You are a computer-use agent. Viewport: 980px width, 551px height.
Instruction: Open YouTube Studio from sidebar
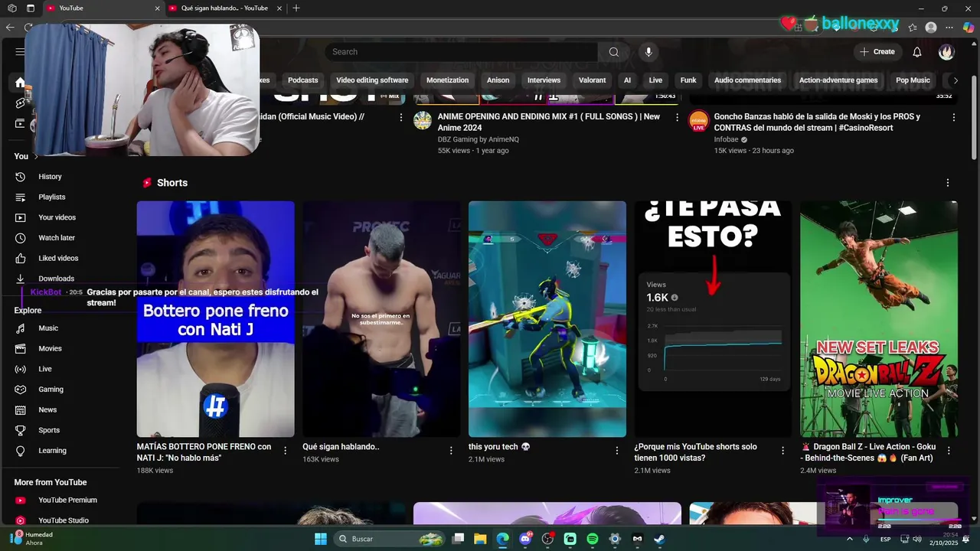[x=64, y=520]
